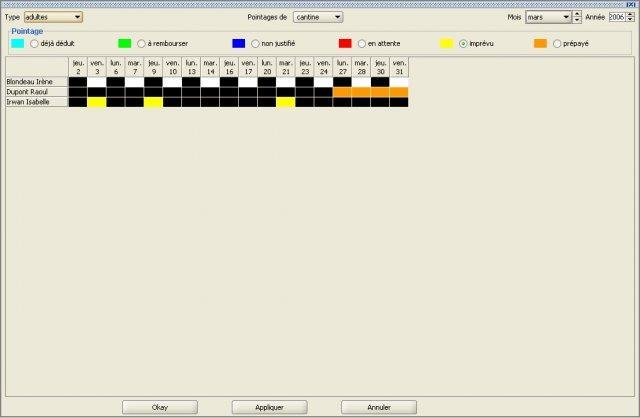Viewport: 640px width, 418px height.
Task: Click the 'lun. 13' column header
Action: pos(191,67)
